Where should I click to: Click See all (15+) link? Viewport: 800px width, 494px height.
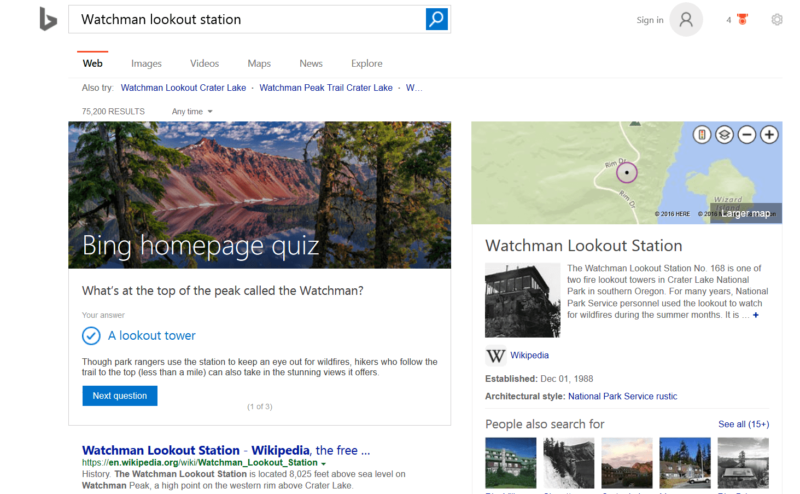tap(743, 424)
